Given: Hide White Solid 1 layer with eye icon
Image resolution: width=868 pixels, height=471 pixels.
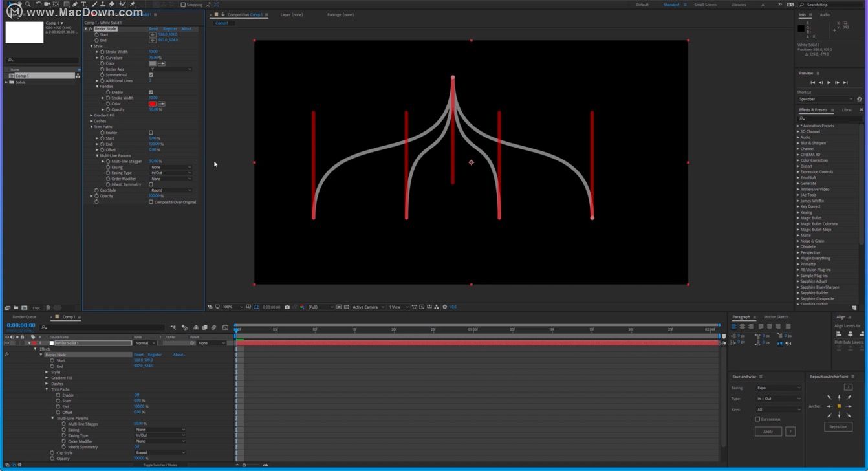Looking at the screenshot, I should pyautogui.click(x=6, y=343).
